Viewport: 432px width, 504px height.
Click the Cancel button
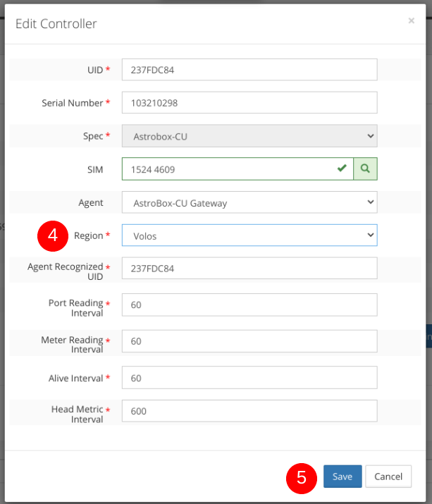point(388,477)
